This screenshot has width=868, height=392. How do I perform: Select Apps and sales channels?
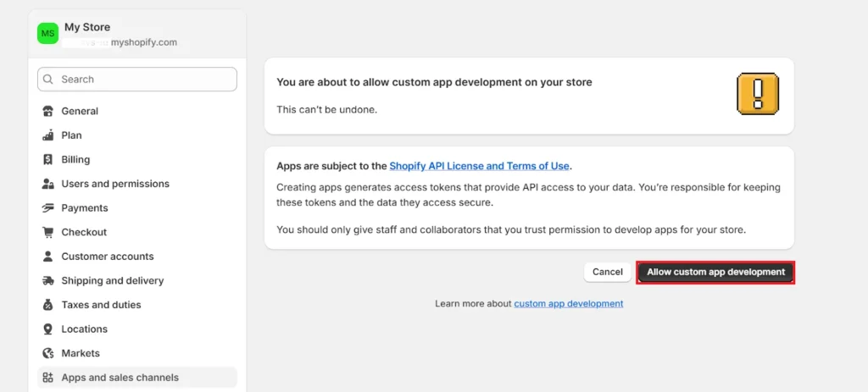120,378
